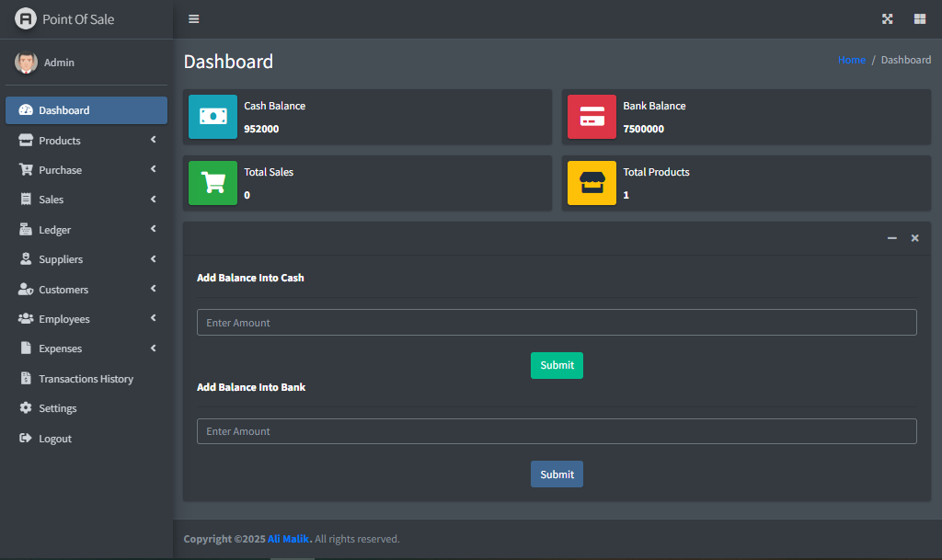Remove the balance card using X icon
Screen dimensions: 942x560
914,238
